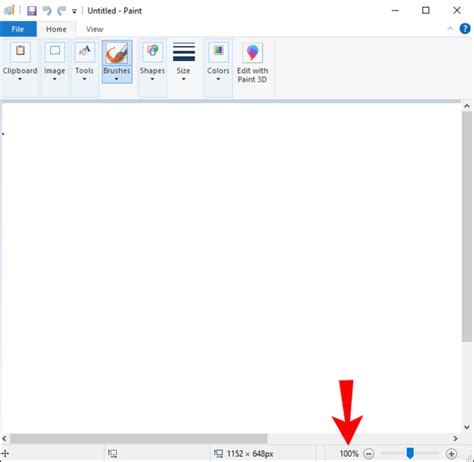Click the horizontal scrollbar thumb
474x462 pixels.
[x=138, y=439]
